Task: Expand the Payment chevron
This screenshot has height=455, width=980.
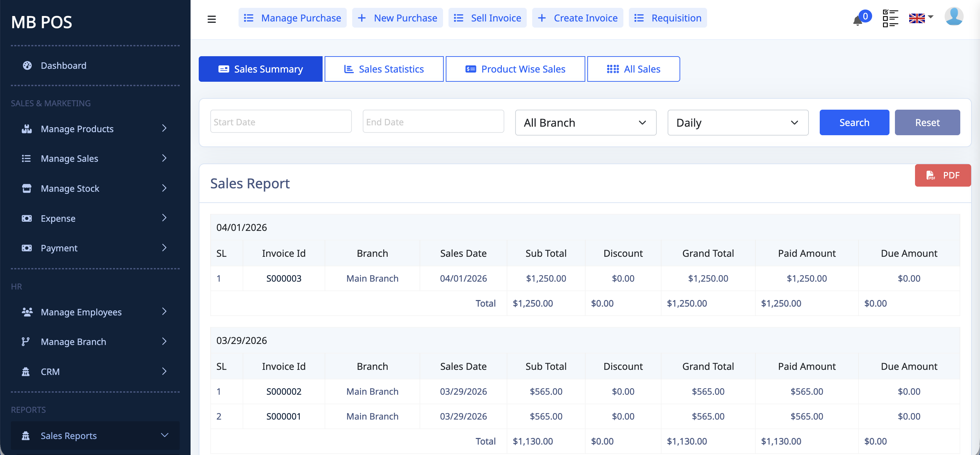Action: pos(164,248)
